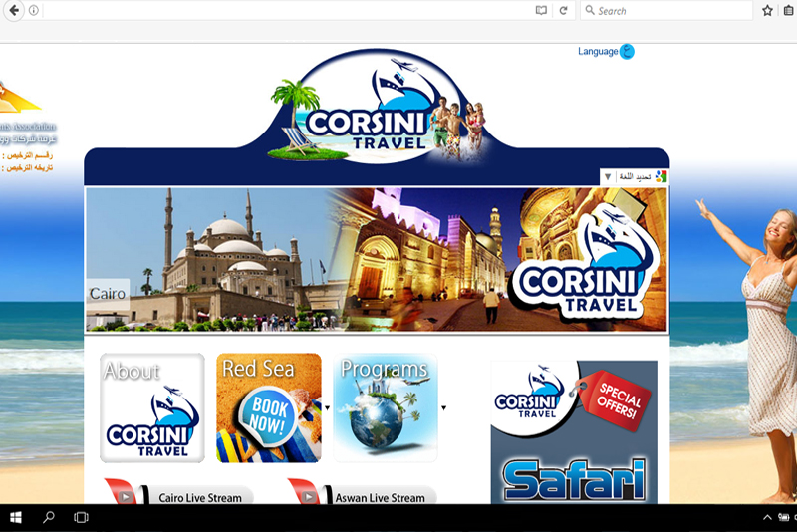
Task: Go back using the browser back arrow
Action: click(x=14, y=10)
